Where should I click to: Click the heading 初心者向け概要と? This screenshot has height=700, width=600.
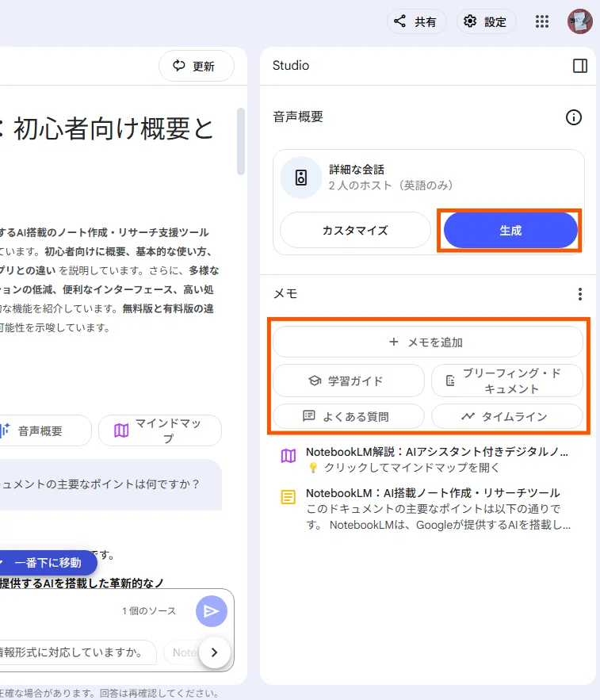point(113,128)
